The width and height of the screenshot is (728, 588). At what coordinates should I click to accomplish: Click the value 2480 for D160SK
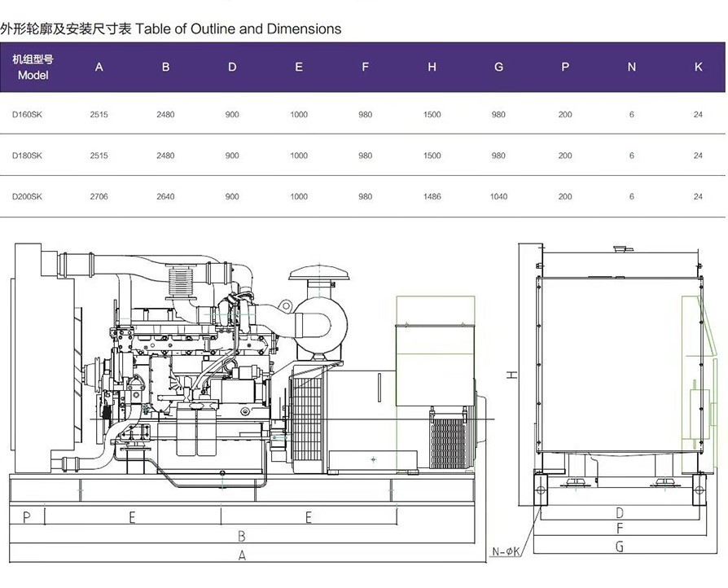(165, 114)
